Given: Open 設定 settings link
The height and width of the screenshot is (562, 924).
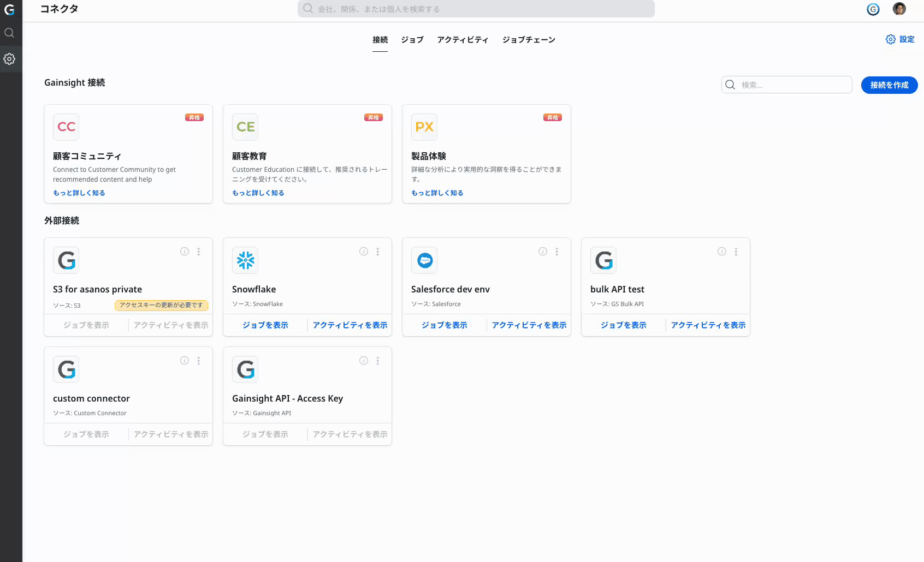Looking at the screenshot, I should click(900, 39).
